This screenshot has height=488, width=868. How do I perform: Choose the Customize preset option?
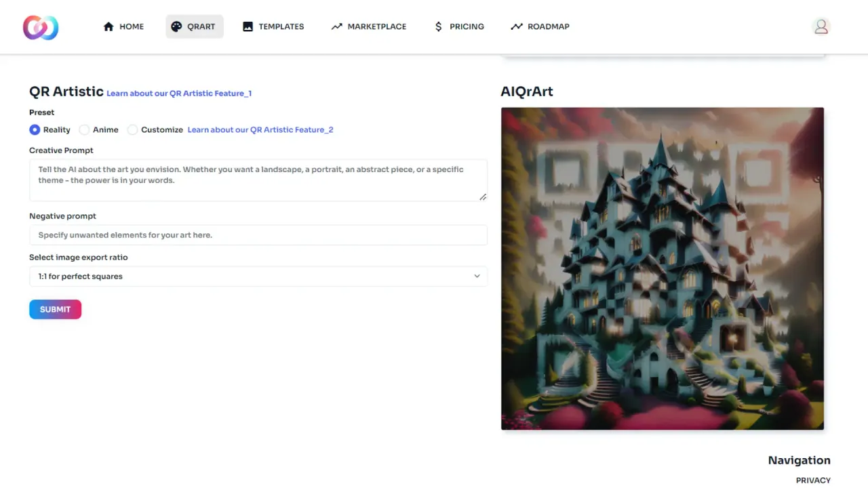click(x=132, y=129)
